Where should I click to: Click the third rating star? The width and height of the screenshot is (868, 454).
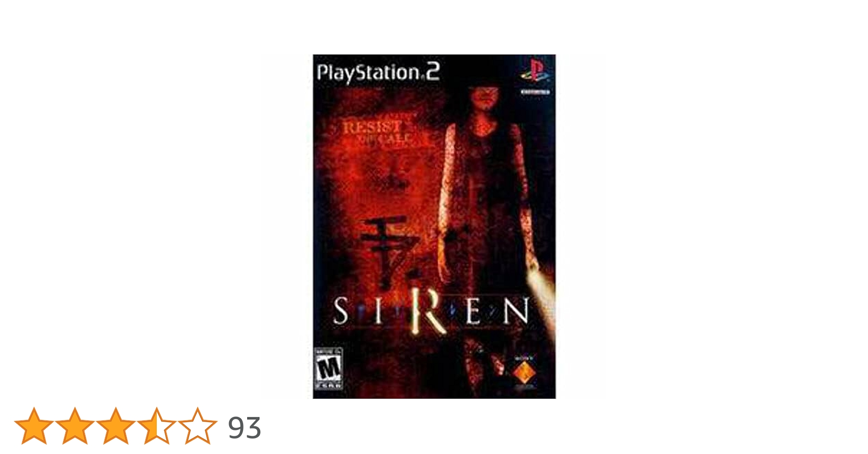coord(116,426)
